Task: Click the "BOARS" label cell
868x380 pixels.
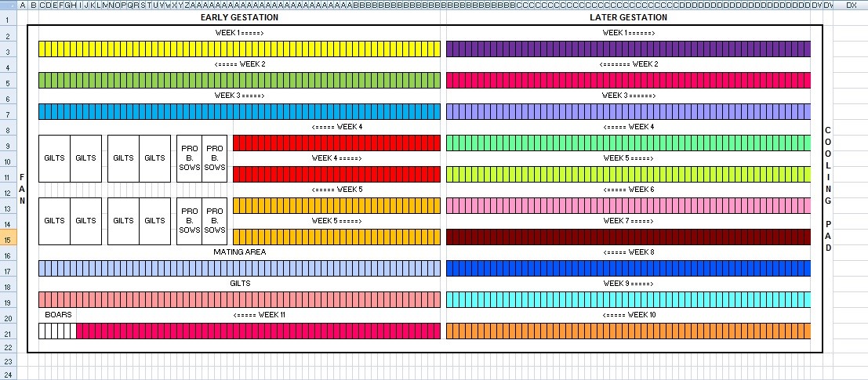Action: [x=58, y=315]
